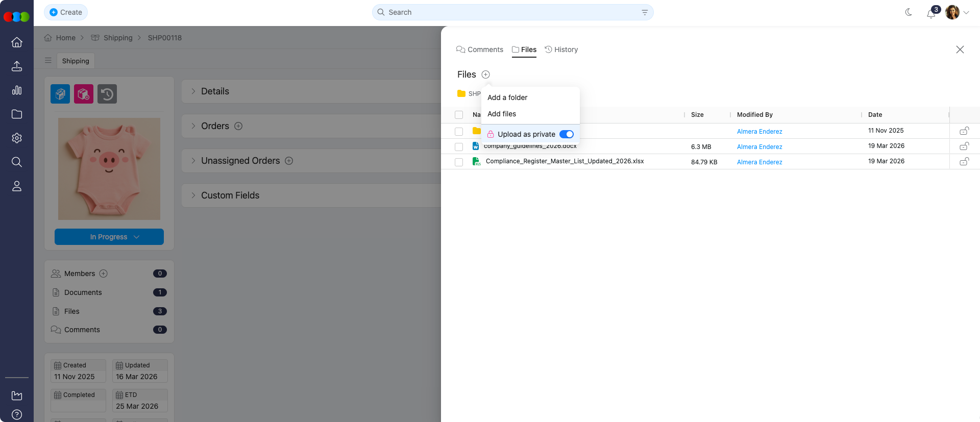Open the user avatar account dropdown
Image resolution: width=980 pixels, height=422 pixels.
[957, 12]
